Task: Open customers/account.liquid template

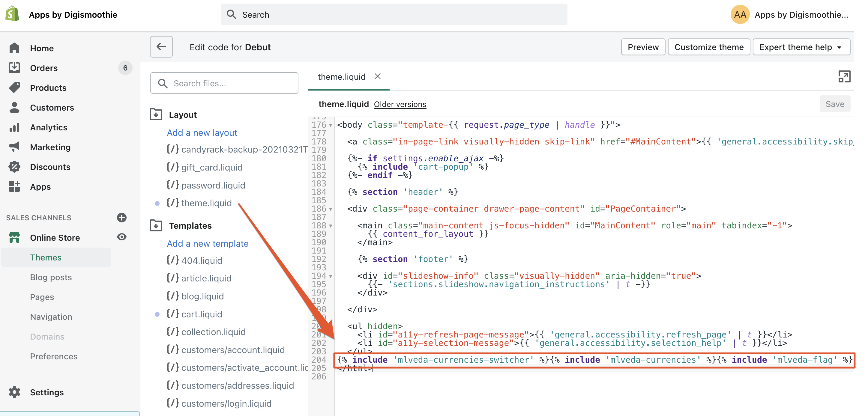Action: click(226, 350)
